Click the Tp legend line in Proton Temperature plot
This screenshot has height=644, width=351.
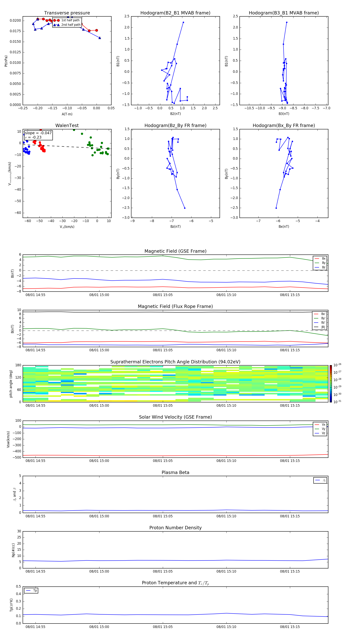(28, 591)
